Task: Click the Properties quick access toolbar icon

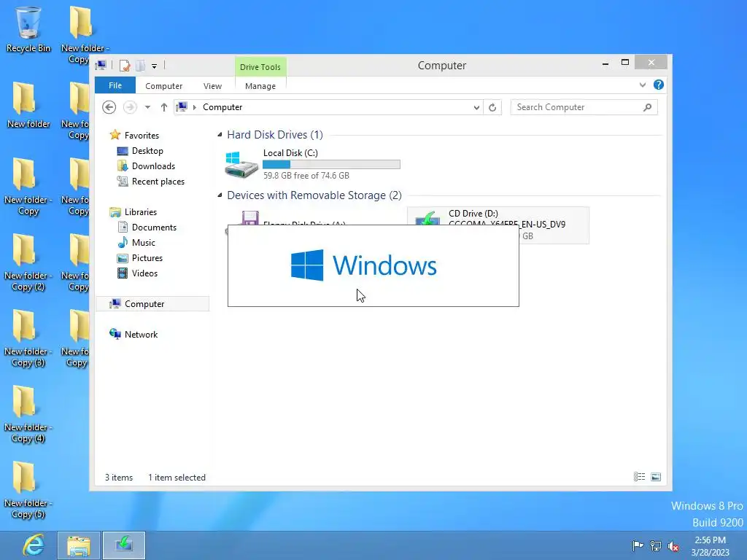Action: [x=125, y=66]
